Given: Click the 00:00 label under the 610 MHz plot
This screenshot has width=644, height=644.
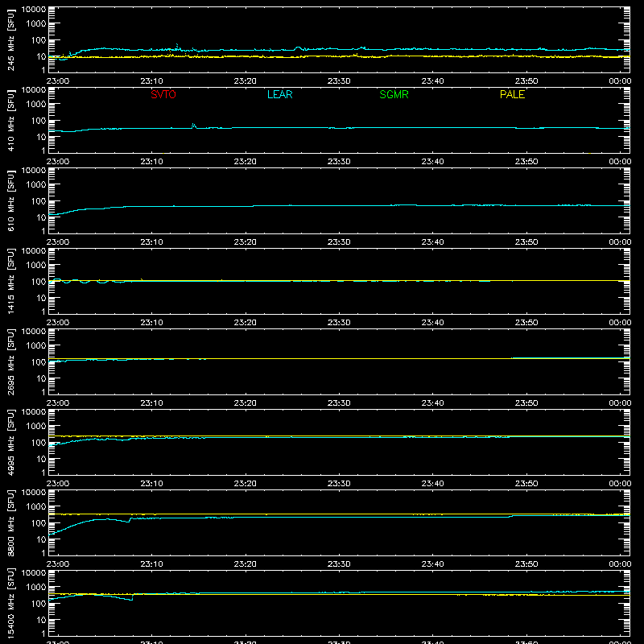Looking at the screenshot, I should 620,242.
